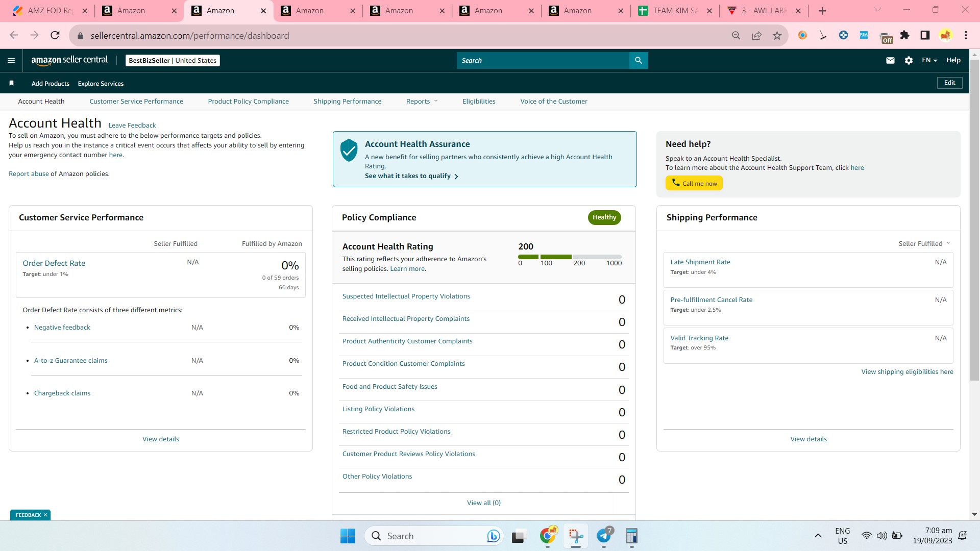The height and width of the screenshot is (551, 980).
Task: Open A-to-z Guarantee claims link
Action: coord(71,361)
